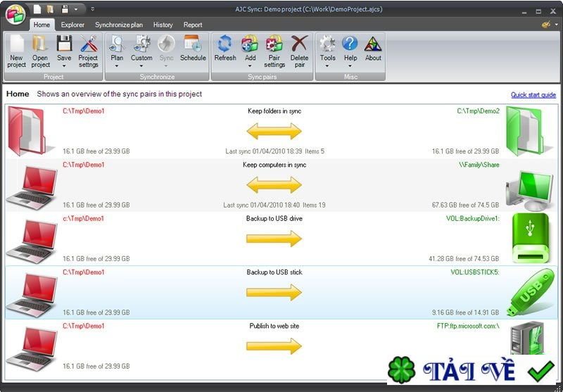Click the green USB stick icon for USBSTICK5

pos(531,292)
